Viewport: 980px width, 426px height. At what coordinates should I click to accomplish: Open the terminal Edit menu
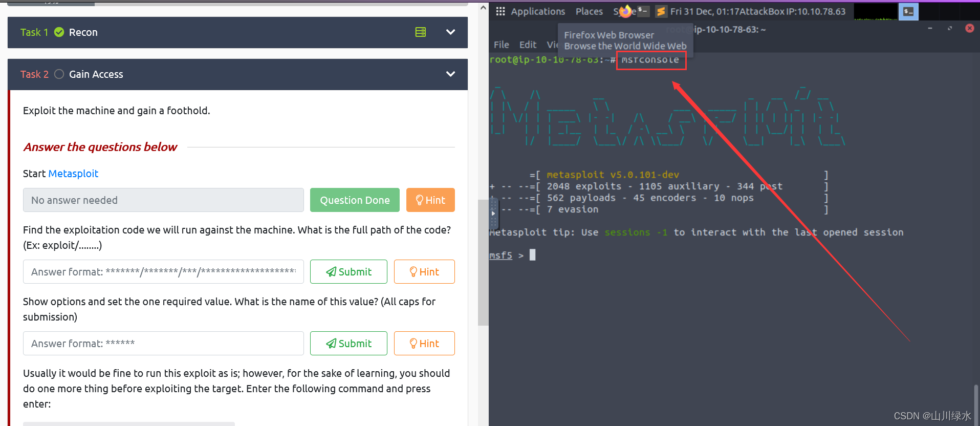click(x=528, y=45)
